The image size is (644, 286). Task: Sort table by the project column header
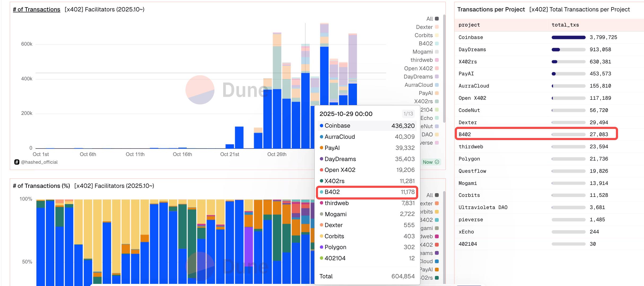click(x=469, y=25)
